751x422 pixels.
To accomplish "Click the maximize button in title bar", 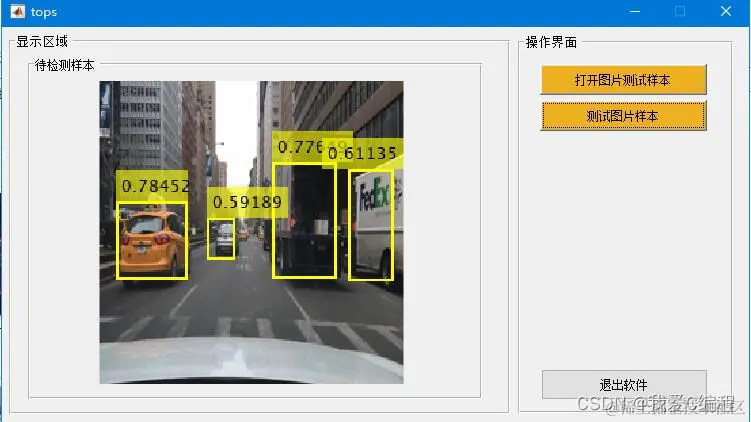I will pyautogui.click(x=680, y=11).
